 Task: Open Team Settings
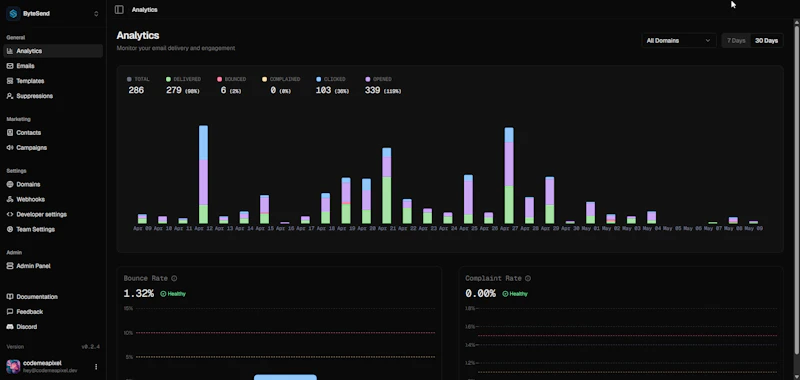pos(53,230)
